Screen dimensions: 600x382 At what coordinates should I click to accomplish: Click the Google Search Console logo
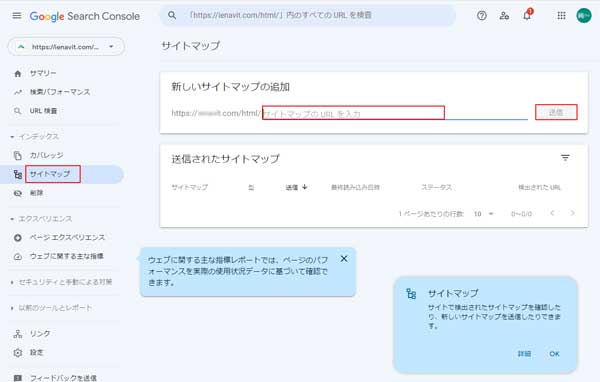tap(85, 16)
